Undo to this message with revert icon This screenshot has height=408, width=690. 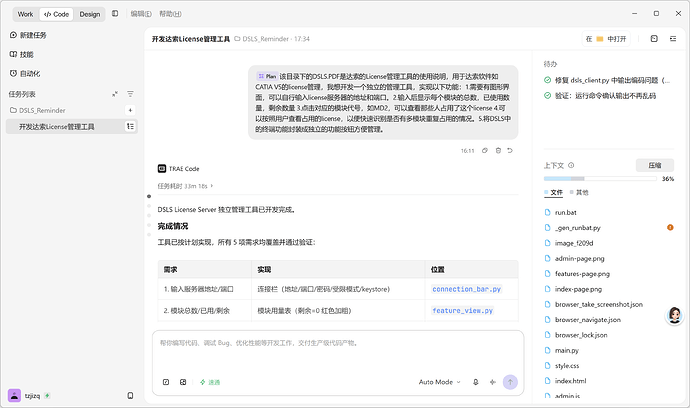click(x=510, y=151)
